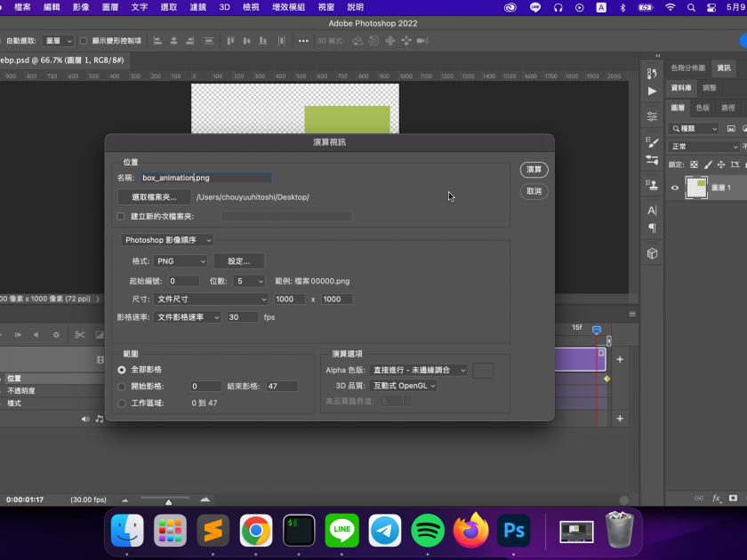Open the Paragraph panel icon

pyautogui.click(x=652, y=228)
